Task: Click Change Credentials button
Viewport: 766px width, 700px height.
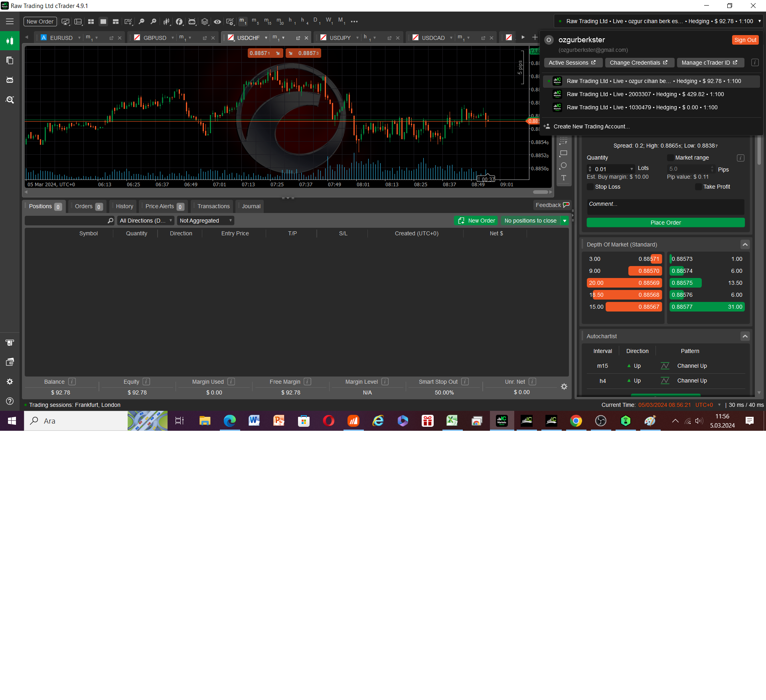Action: (x=639, y=63)
